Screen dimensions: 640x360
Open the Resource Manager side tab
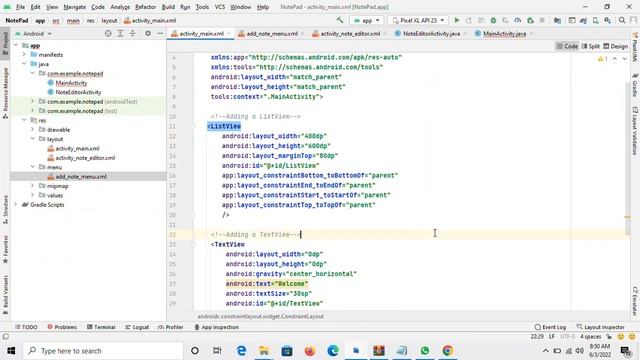tap(5, 93)
